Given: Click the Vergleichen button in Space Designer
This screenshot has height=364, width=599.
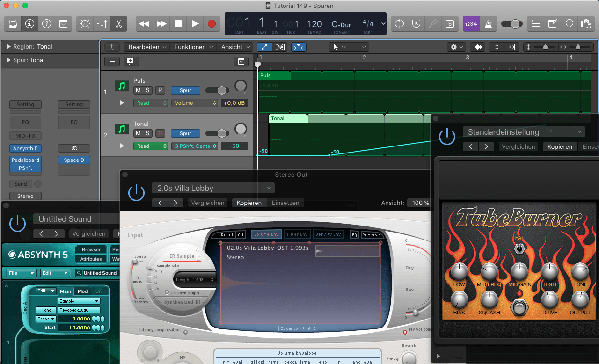Looking at the screenshot, I should click(208, 203).
